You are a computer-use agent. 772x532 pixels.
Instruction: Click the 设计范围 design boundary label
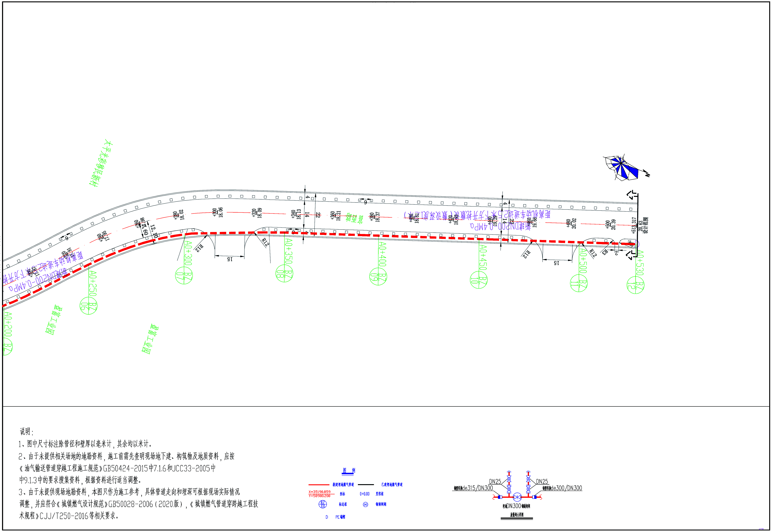point(646,226)
